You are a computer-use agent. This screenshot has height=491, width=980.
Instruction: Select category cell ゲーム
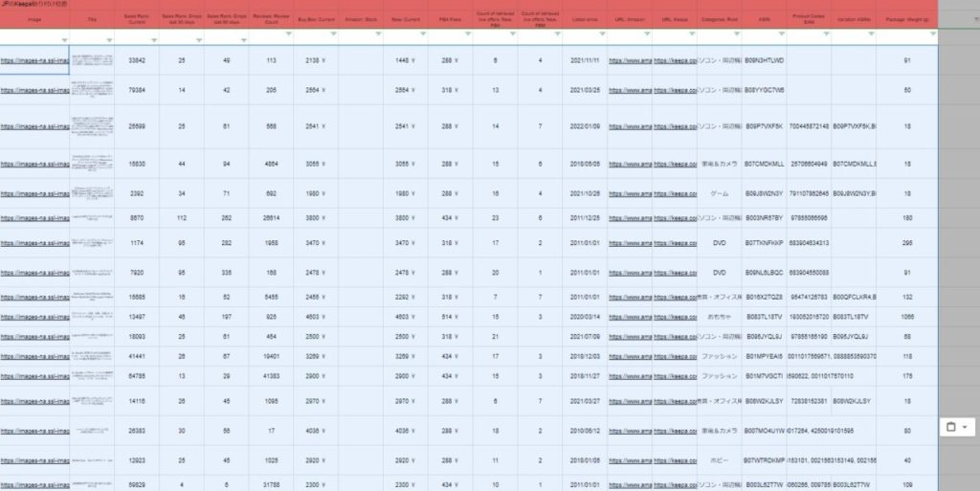coord(720,193)
